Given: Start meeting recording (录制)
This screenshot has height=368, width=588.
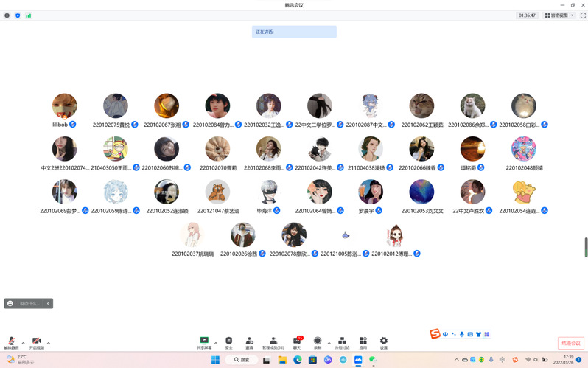Looking at the screenshot, I should pyautogui.click(x=318, y=342).
